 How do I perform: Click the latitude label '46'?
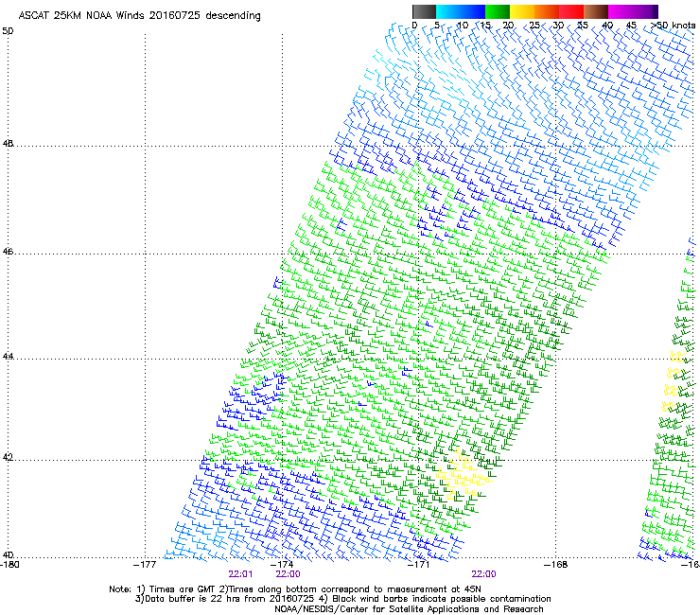(x=8, y=252)
